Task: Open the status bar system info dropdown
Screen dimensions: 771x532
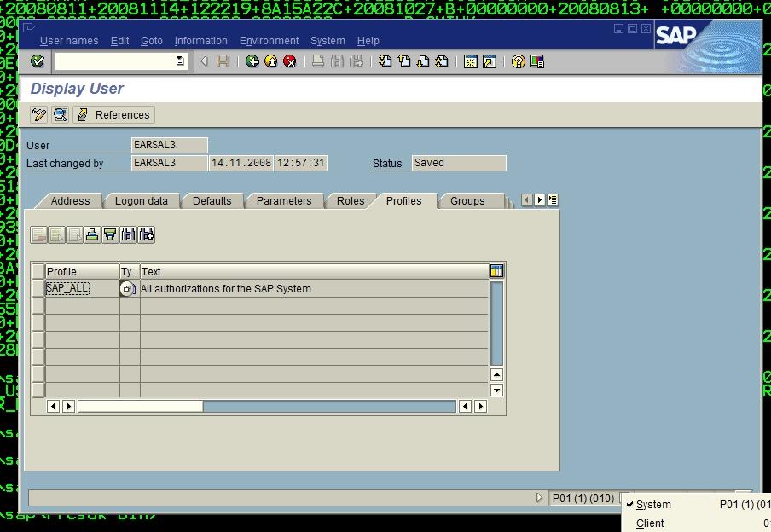Action: (623, 498)
